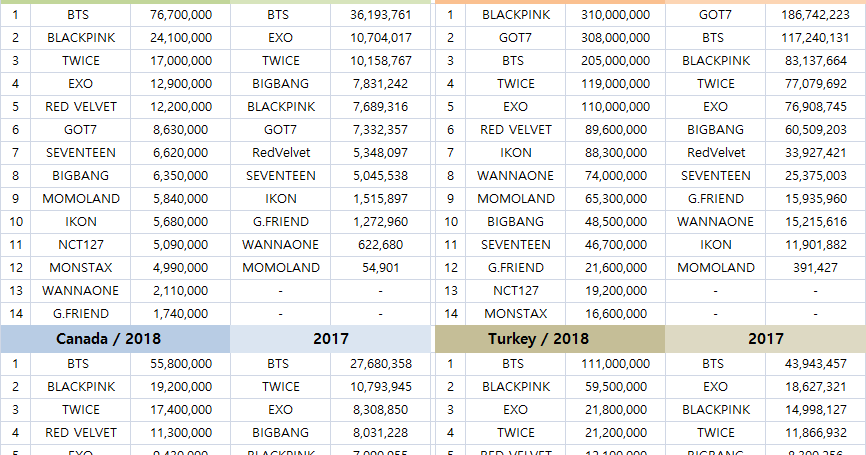This screenshot has height=455, width=866.
Task: Select the 89,600,000 cell
Action: 616,130
